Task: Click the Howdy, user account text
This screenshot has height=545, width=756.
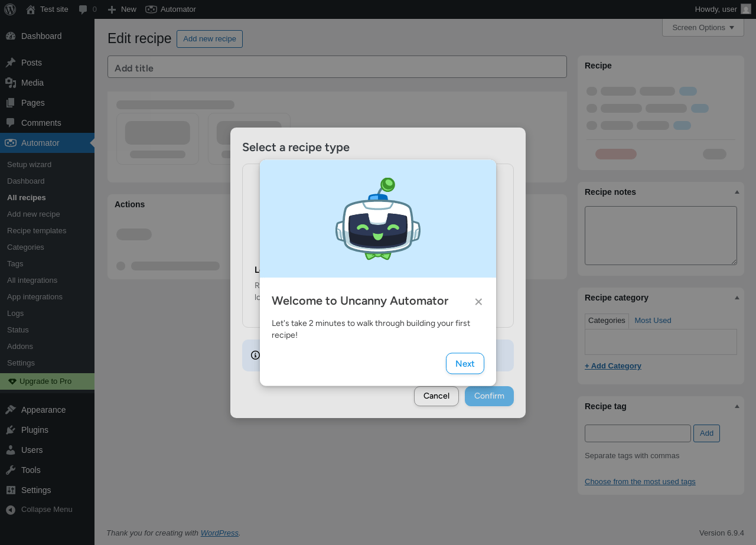Action: (716, 9)
